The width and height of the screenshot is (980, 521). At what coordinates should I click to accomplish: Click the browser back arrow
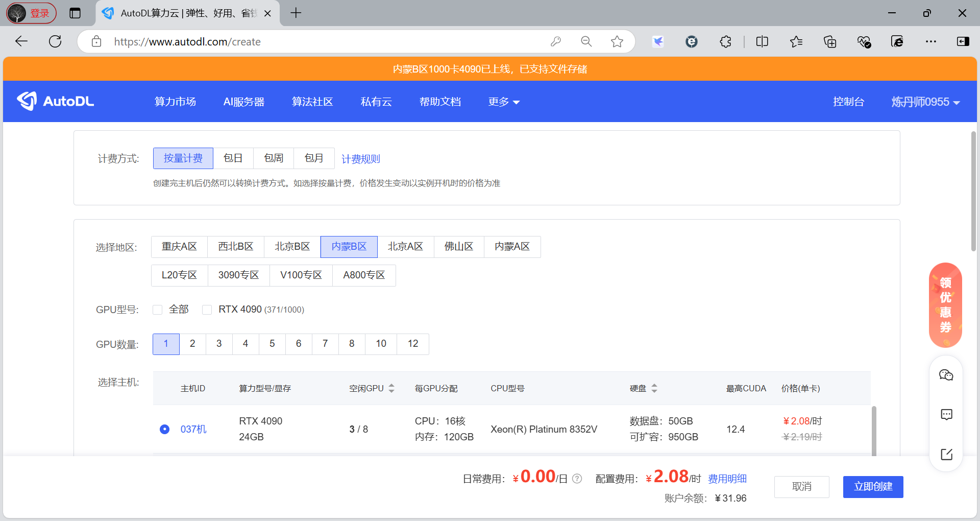coord(21,41)
